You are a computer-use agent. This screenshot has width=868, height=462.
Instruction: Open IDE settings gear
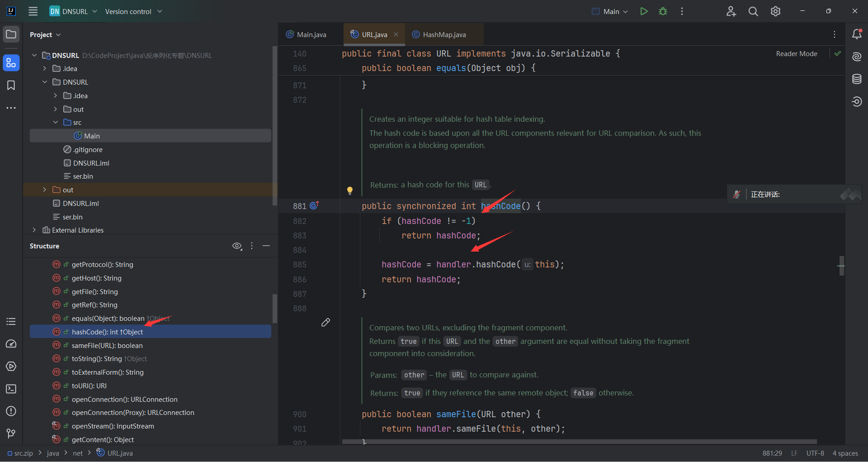coord(775,11)
